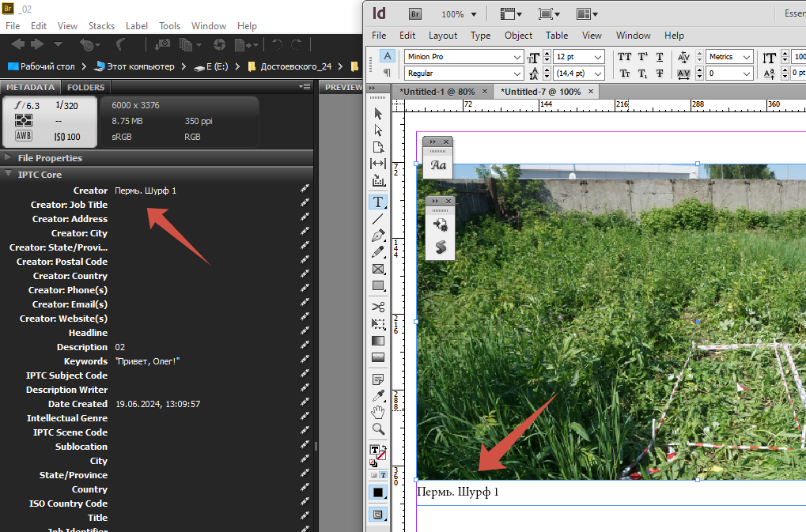Image resolution: width=806 pixels, height=532 pixels.
Task: Select the Gradient Feather tool
Action: [378, 357]
